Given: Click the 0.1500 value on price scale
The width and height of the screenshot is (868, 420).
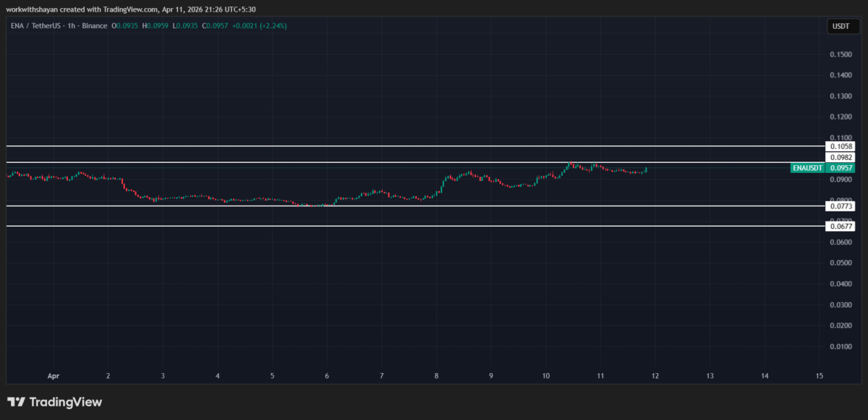Looking at the screenshot, I should [840, 54].
